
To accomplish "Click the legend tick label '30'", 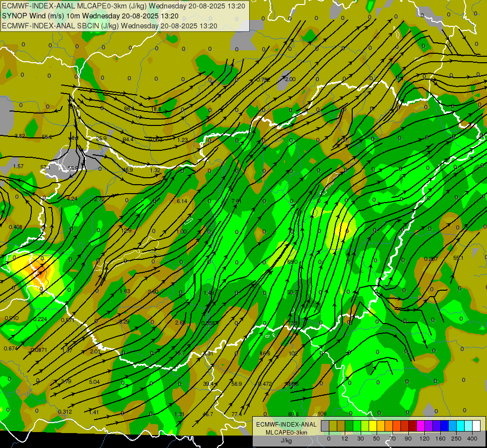I will coord(361,439).
